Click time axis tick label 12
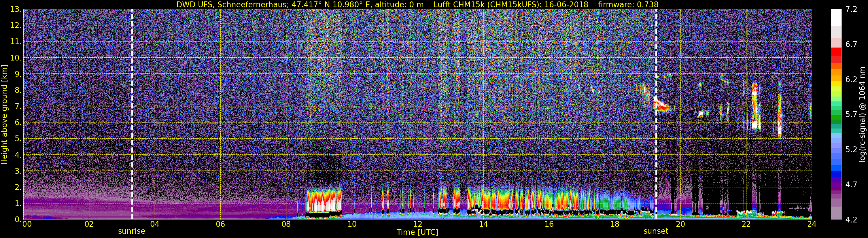This screenshot has height=238, width=868. click(417, 224)
